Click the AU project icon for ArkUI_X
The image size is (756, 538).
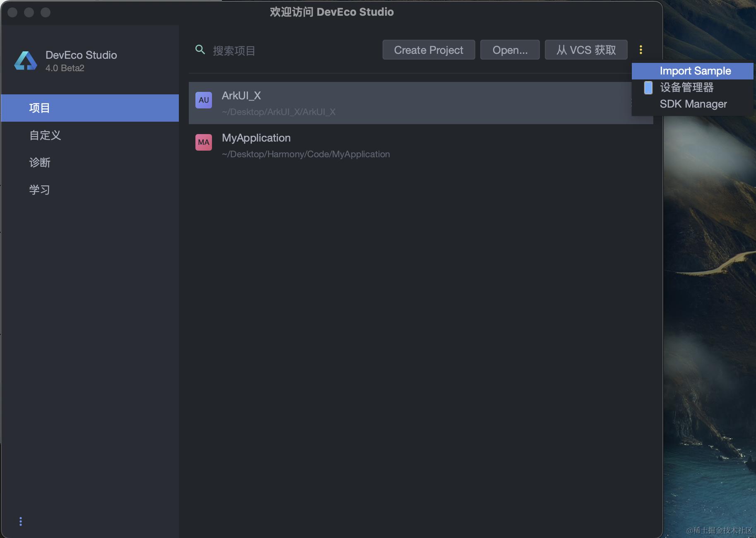click(204, 100)
